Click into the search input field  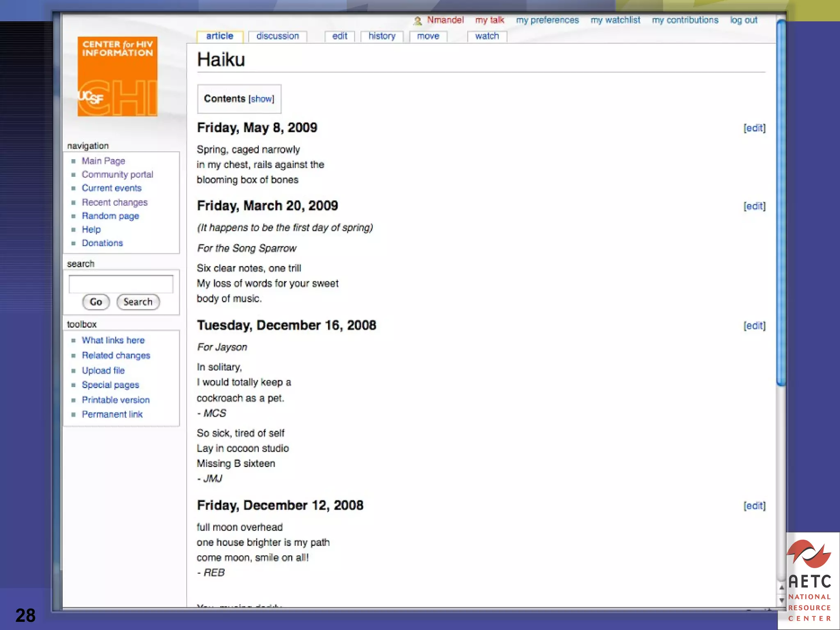[x=121, y=284]
